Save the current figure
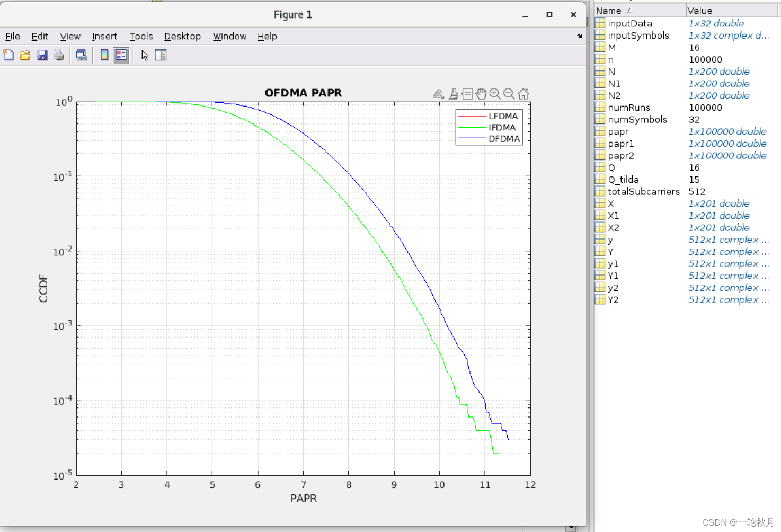The height and width of the screenshot is (532, 781). pos(42,55)
